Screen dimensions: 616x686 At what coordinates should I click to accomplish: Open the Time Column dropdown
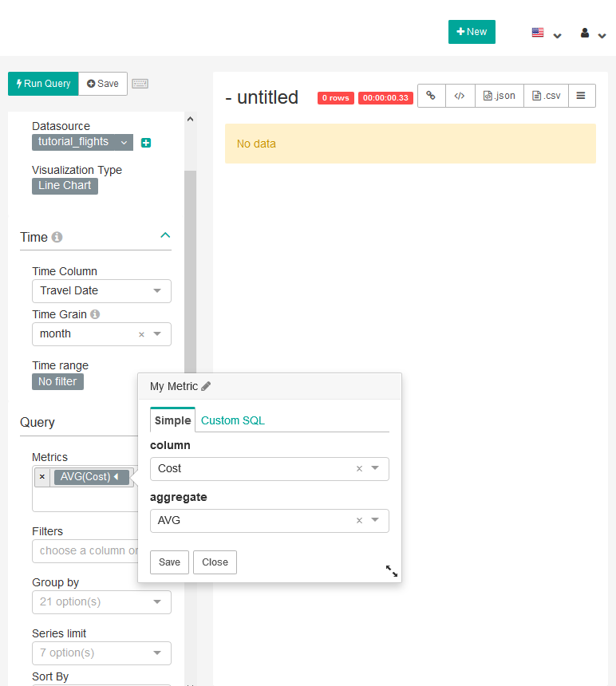click(x=101, y=291)
